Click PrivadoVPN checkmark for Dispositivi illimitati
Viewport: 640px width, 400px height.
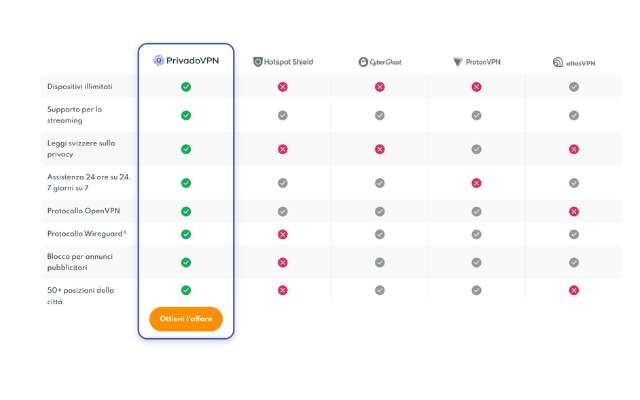pos(186,87)
